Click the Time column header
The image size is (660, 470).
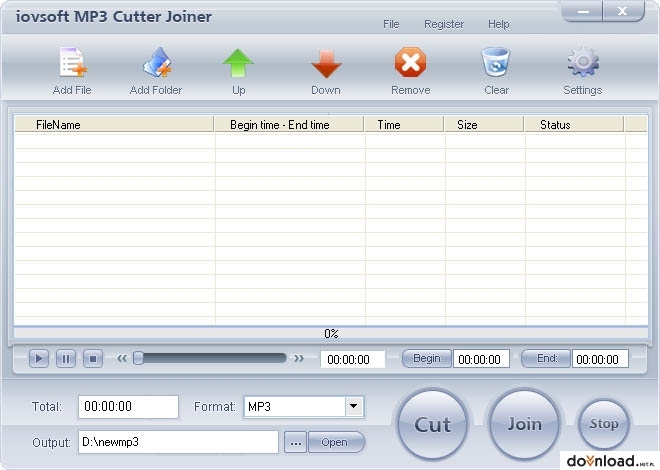pyautogui.click(x=404, y=125)
